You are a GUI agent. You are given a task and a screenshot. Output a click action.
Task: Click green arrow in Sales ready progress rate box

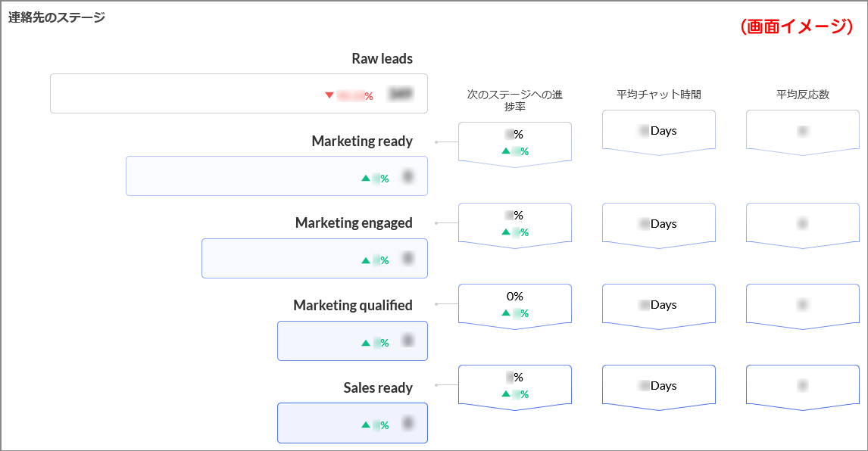[x=506, y=393]
